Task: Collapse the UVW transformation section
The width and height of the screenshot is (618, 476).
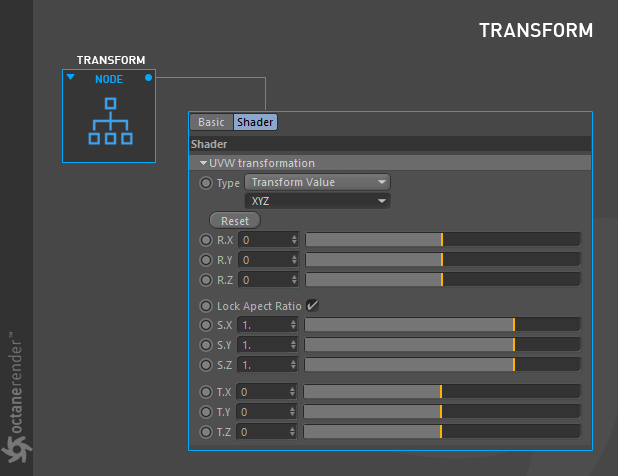Action: pyautogui.click(x=203, y=163)
